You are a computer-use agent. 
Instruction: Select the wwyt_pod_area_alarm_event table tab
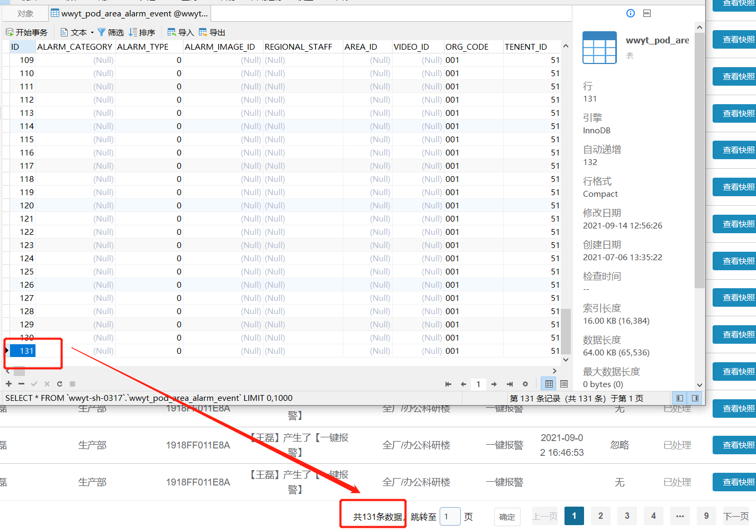point(130,13)
